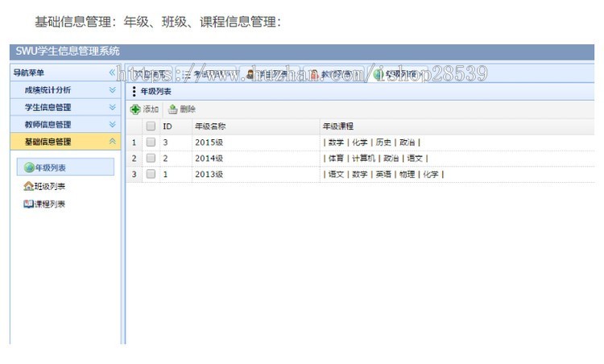Image resolution: width=604 pixels, height=364 pixels.
Task: Click the 添加 button with green plus
Action: tap(144, 110)
